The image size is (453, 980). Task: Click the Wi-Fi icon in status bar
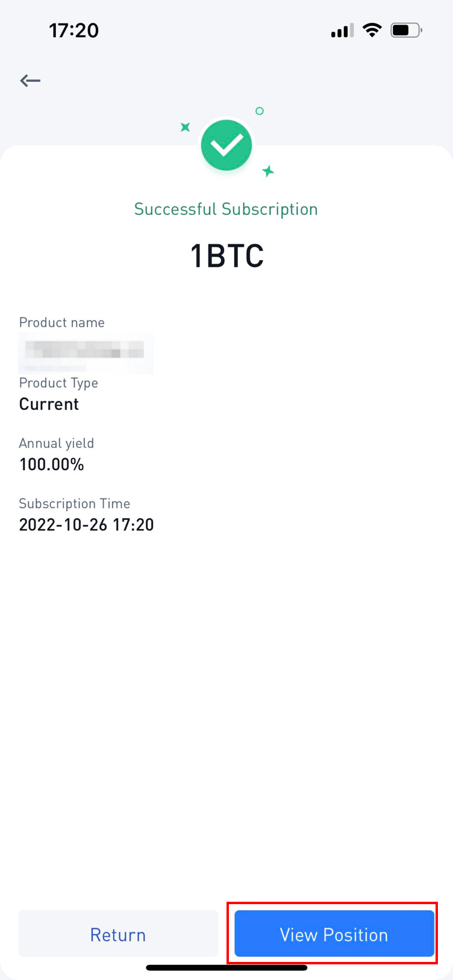pyautogui.click(x=372, y=30)
